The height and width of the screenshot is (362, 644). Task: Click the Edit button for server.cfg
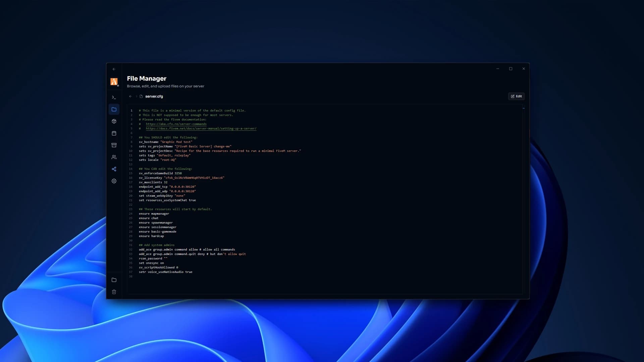516,97
